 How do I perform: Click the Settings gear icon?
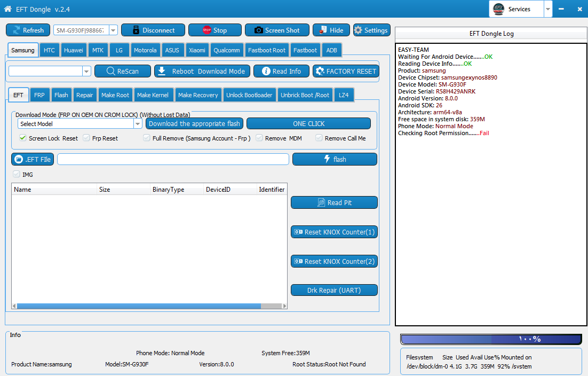(358, 30)
